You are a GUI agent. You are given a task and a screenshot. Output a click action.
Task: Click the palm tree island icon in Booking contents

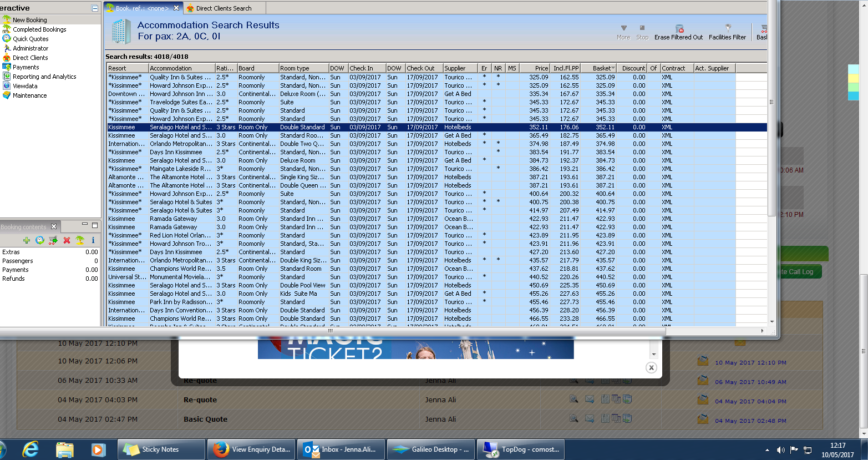tap(80, 240)
